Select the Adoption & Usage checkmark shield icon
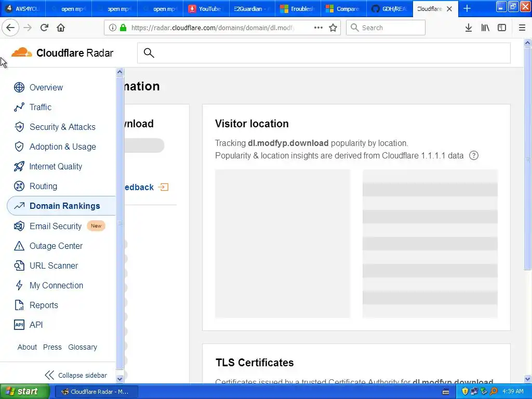The height and width of the screenshot is (399, 532). 19,147
